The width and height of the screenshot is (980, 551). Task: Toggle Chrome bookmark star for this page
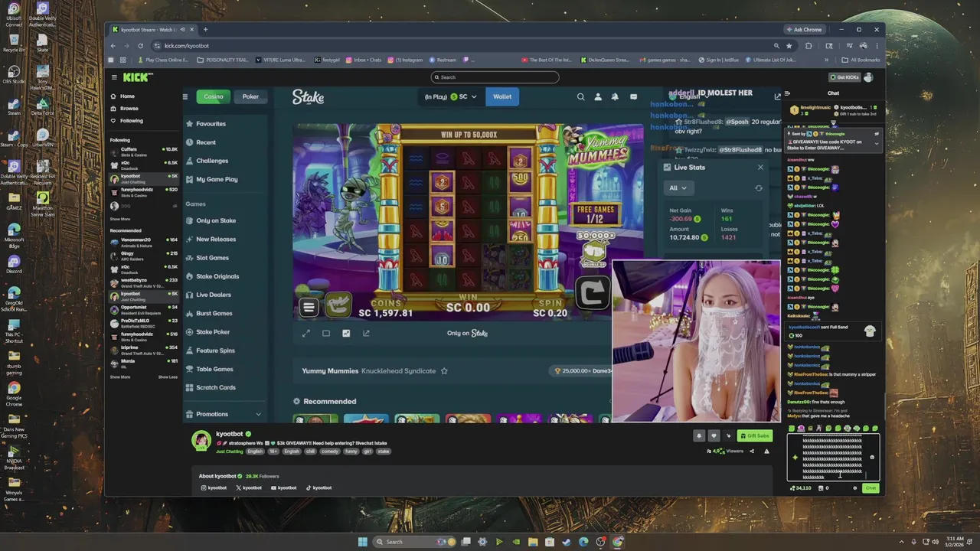coord(789,45)
